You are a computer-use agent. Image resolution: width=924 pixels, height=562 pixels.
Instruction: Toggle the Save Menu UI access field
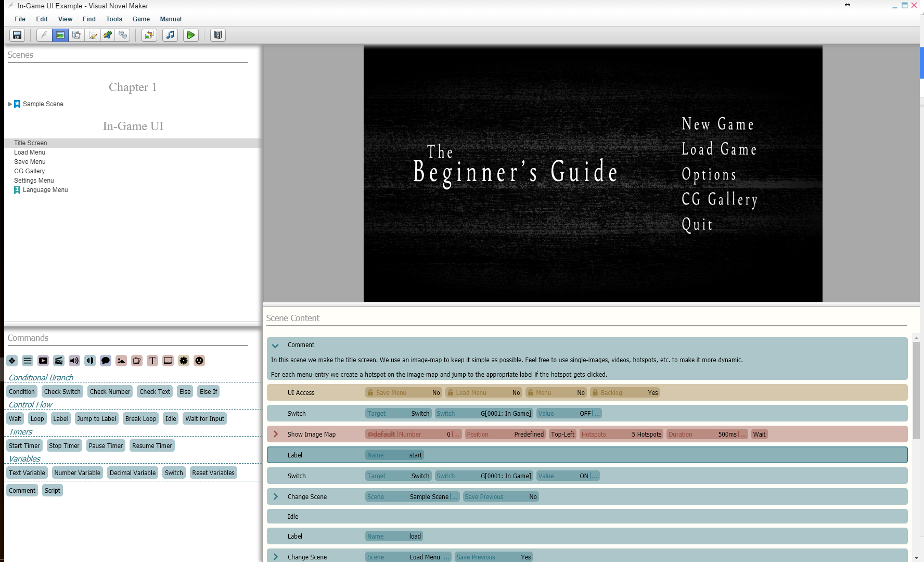[404, 393]
